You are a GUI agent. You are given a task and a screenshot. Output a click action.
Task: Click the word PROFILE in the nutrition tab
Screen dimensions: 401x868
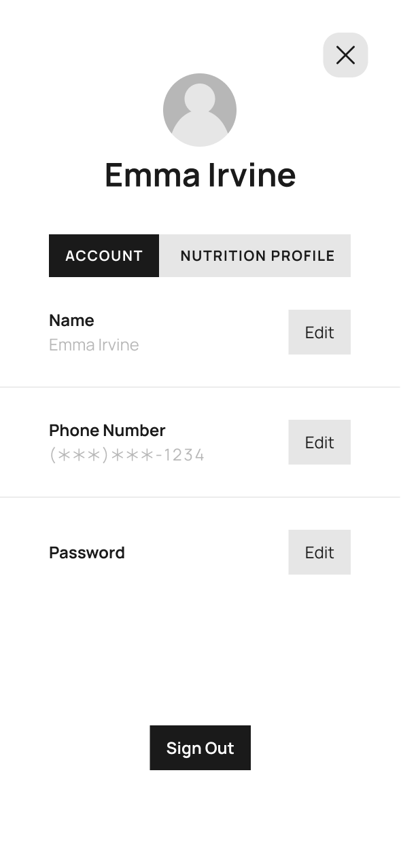303,256
